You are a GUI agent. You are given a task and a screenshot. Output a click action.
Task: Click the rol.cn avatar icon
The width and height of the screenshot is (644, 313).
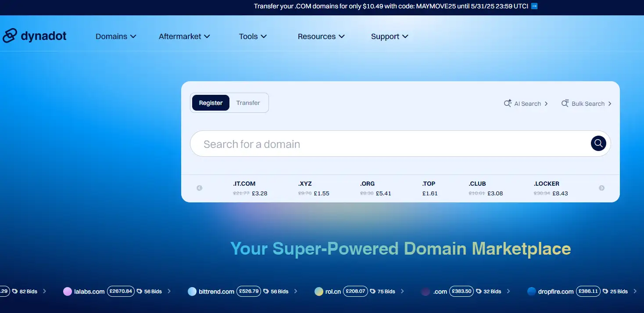pyautogui.click(x=319, y=291)
